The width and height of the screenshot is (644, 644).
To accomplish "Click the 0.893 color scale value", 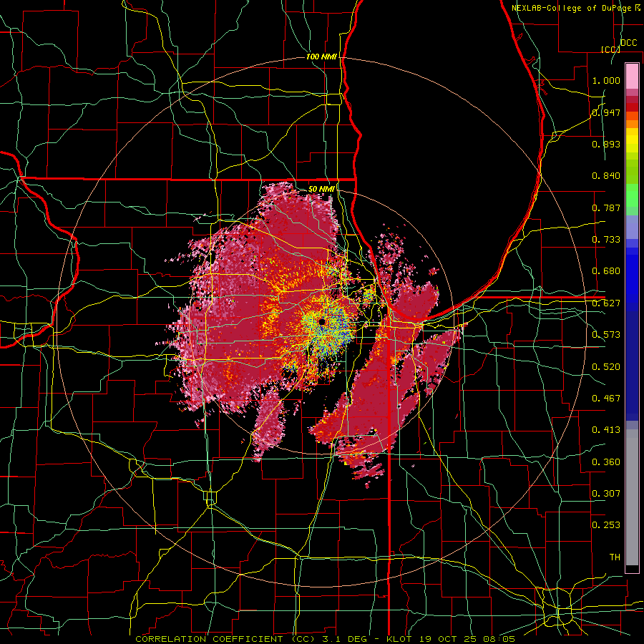I will (606, 144).
